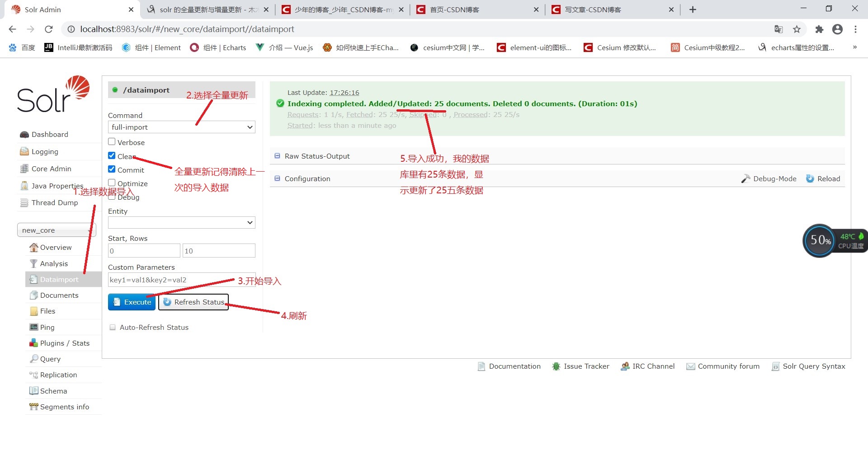Open the 组件 | Echarts bookmark

pos(218,47)
